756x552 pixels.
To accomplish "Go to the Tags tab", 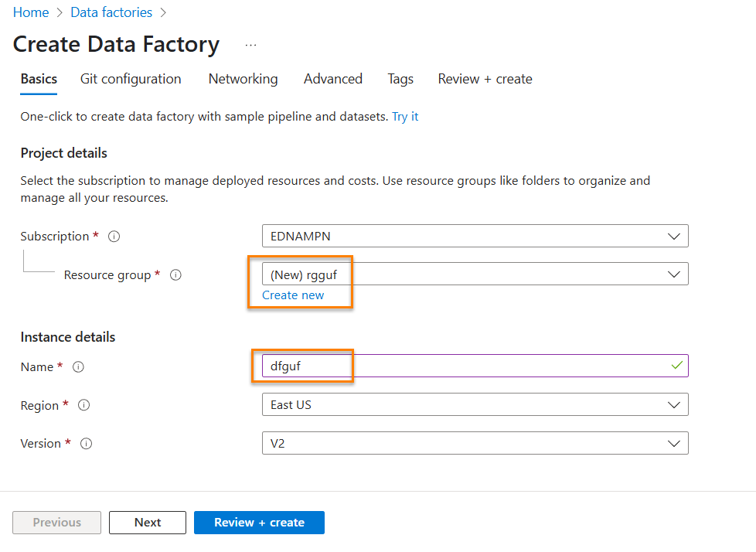I will coord(400,79).
